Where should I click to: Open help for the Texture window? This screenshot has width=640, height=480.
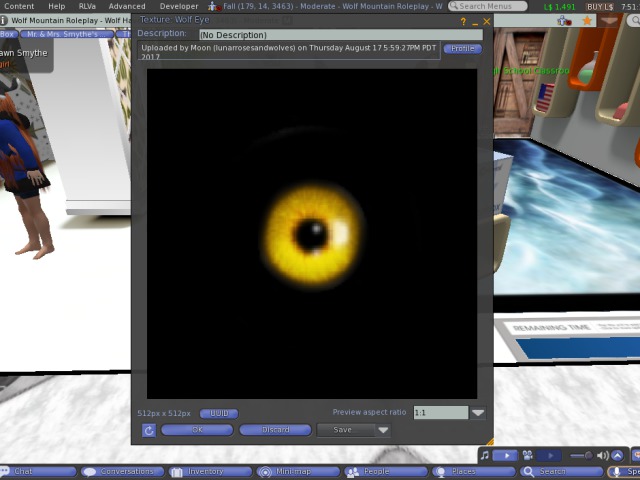click(463, 22)
